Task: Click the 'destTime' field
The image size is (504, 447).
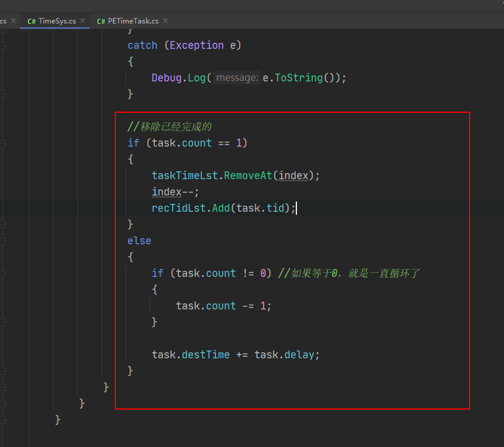Action: [206, 355]
